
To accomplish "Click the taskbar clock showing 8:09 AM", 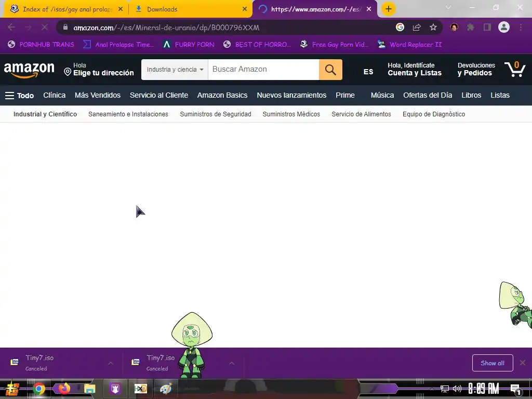I will pyautogui.click(x=484, y=389).
